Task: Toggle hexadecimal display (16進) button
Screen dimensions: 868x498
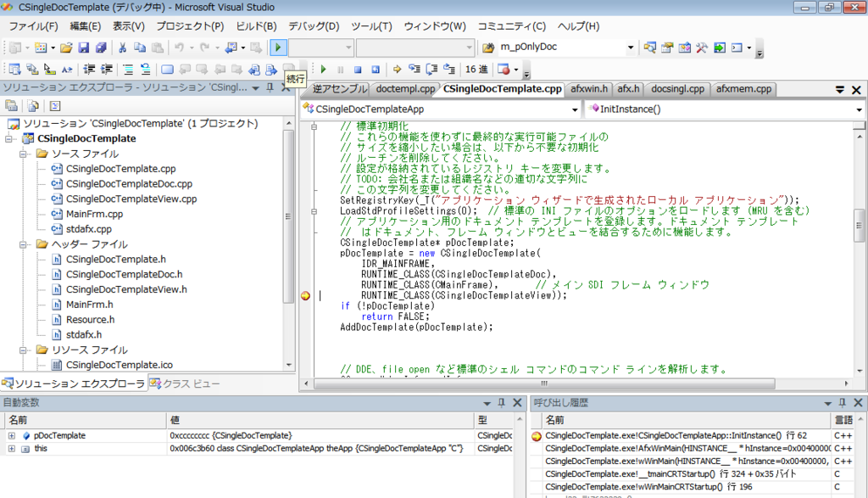Action: (x=476, y=70)
